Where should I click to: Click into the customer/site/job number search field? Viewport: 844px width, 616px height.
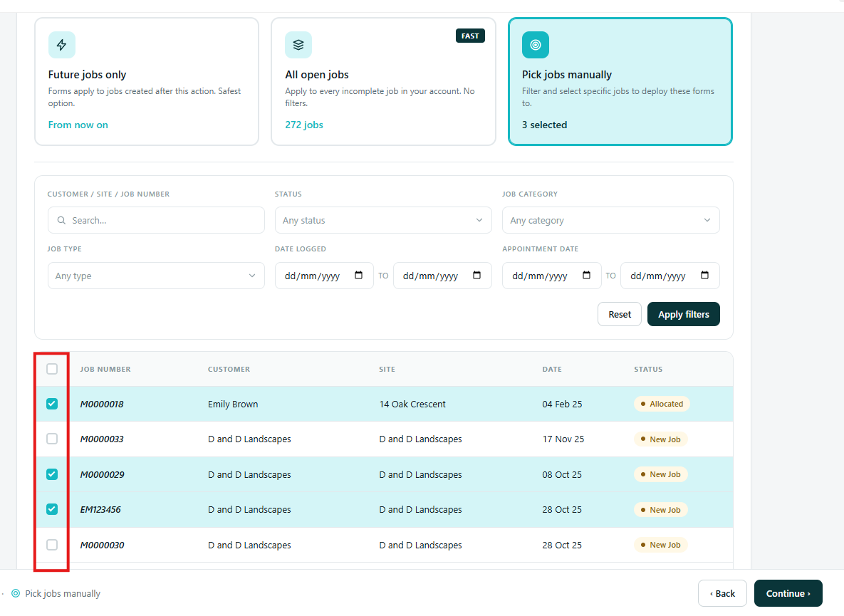tap(156, 221)
